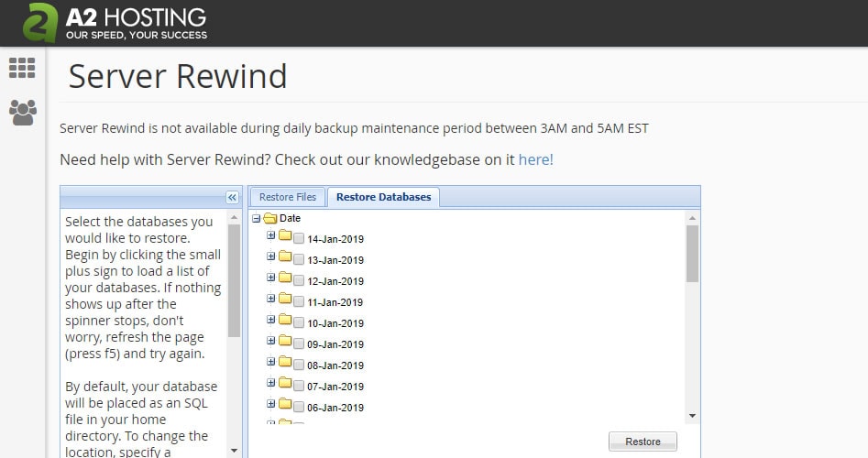
Task: Select the 09-Jan-2019 date label
Action: coord(335,344)
